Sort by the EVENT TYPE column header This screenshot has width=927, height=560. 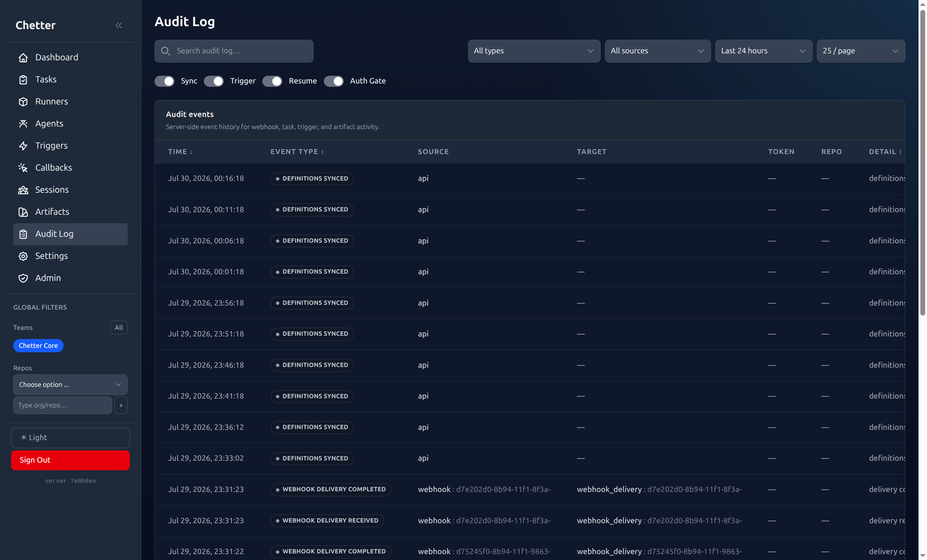(297, 151)
